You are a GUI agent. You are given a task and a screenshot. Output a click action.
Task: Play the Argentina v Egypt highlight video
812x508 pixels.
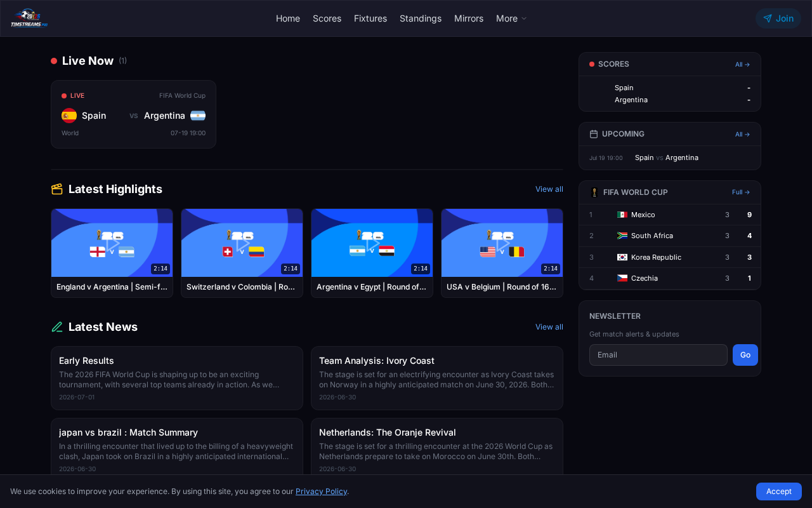[372, 243]
